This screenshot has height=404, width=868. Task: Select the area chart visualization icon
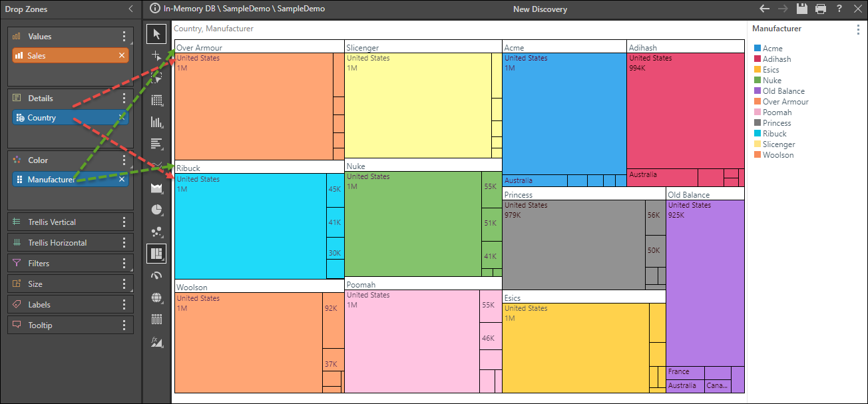point(157,188)
